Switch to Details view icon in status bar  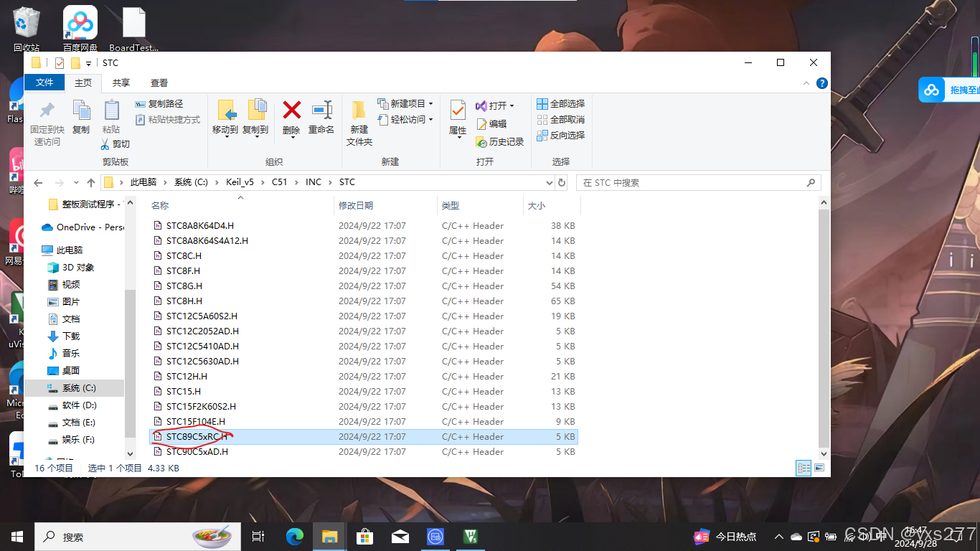804,468
